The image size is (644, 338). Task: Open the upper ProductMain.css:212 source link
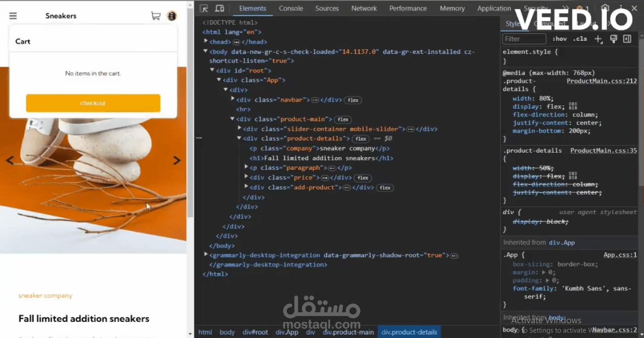point(602,81)
